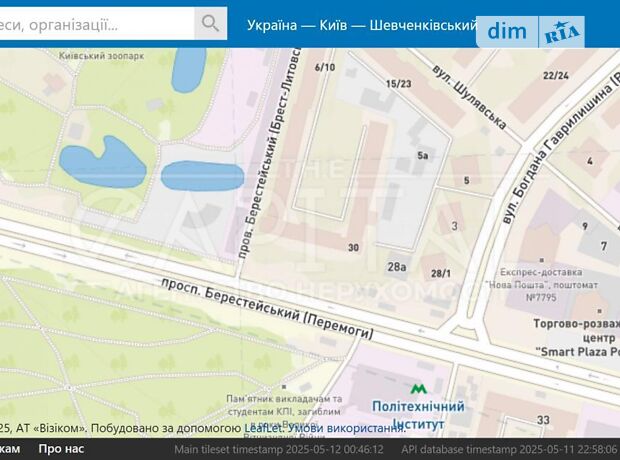Open the Про нас footer link

click(x=61, y=449)
